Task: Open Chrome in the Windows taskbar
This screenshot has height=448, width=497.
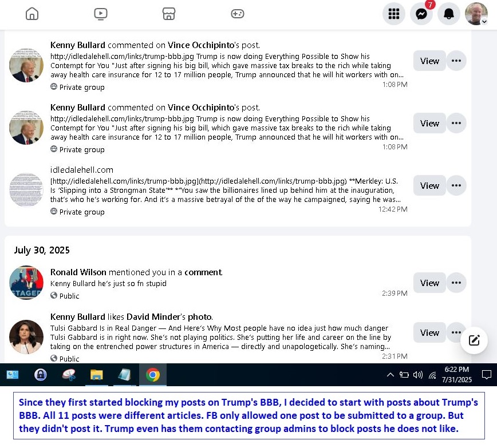Action: 152,375
